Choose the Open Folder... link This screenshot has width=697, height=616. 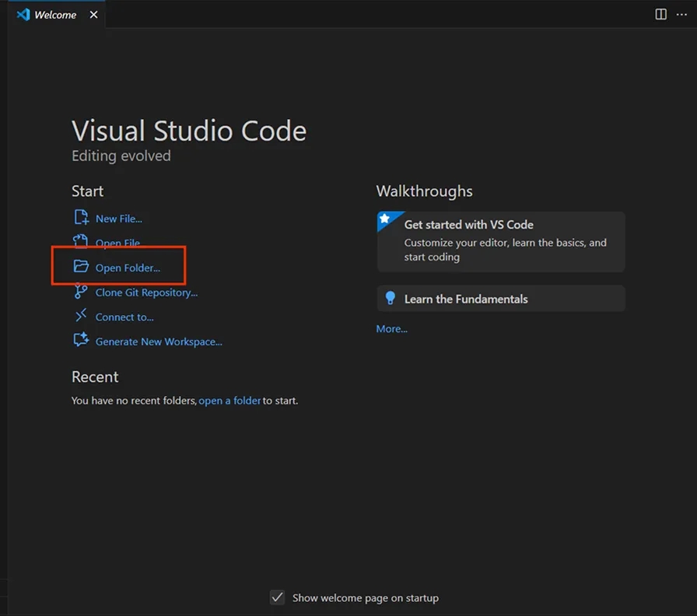tap(128, 268)
